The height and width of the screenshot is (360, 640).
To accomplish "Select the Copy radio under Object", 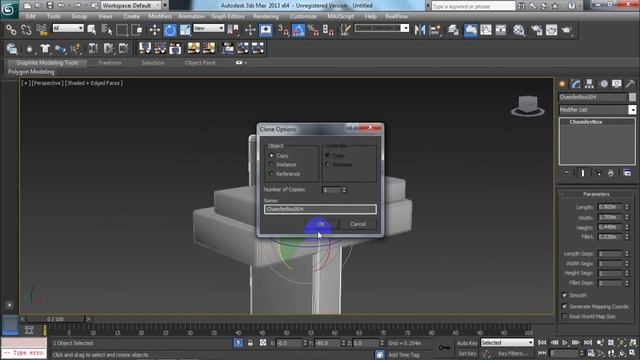I will [x=271, y=156].
